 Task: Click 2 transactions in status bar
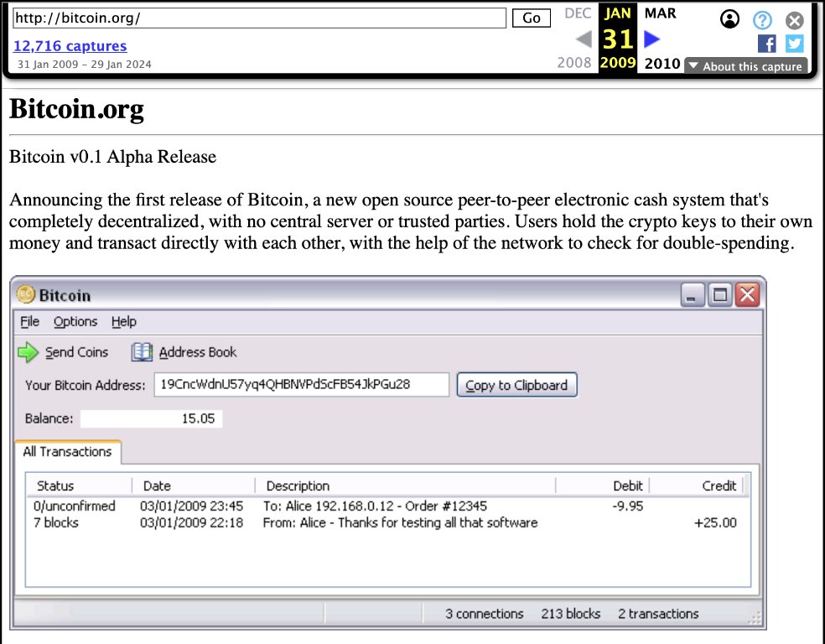[x=658, y=614]
